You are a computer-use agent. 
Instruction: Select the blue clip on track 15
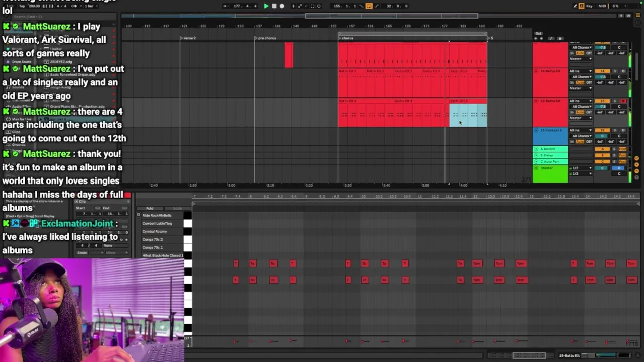tap(468, 115)
